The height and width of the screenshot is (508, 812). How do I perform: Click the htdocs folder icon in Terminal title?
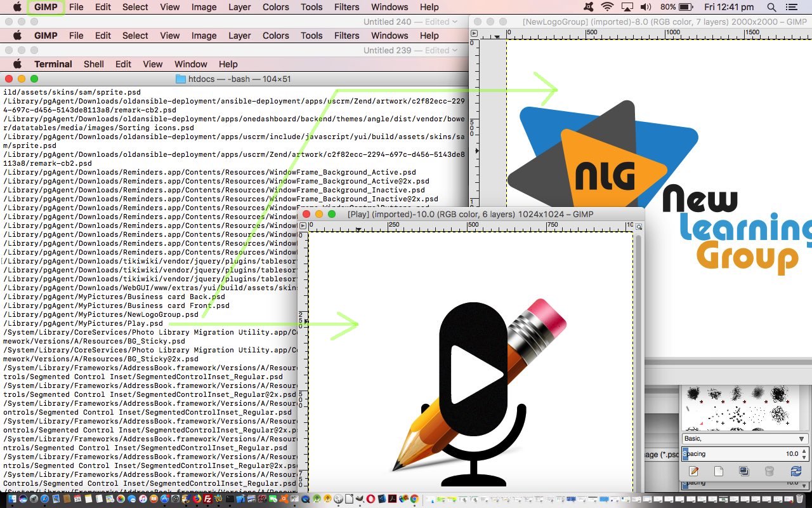(x=180, y=79)
